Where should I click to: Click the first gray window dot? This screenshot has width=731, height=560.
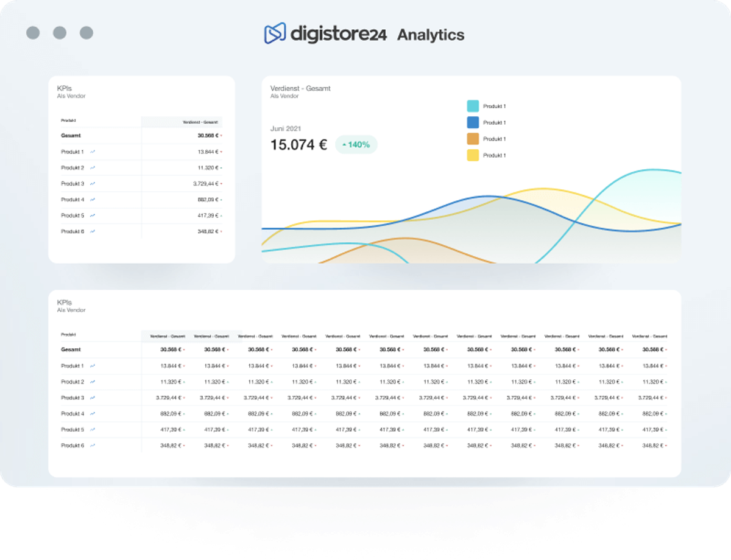[33, 33]
